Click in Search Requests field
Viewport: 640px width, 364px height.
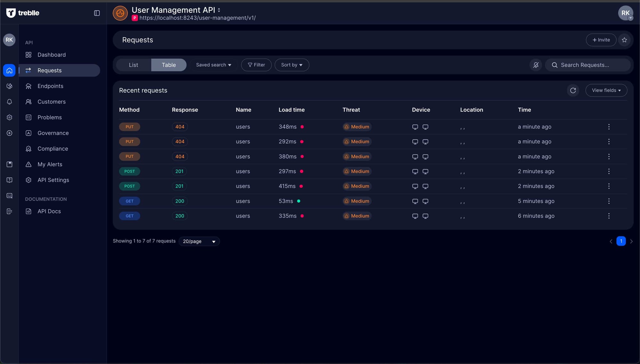pyautogui.click(x=588, y=65)
